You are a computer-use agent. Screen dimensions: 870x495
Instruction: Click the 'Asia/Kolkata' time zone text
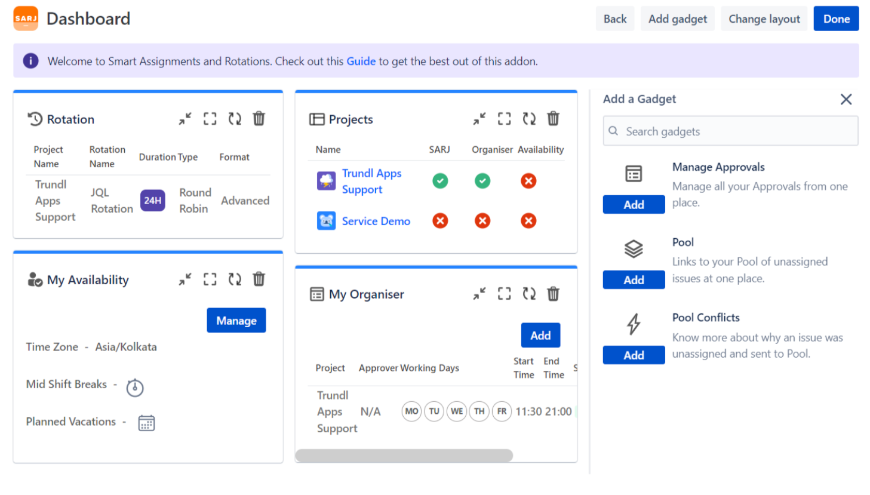pos(126,347)
